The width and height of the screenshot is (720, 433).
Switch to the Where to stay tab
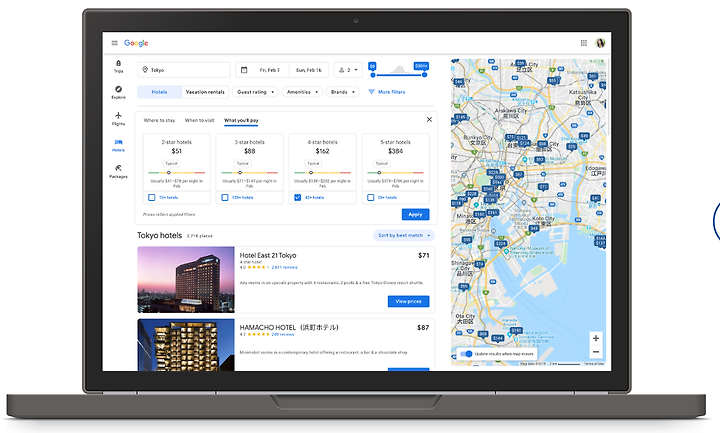point(159,120)
